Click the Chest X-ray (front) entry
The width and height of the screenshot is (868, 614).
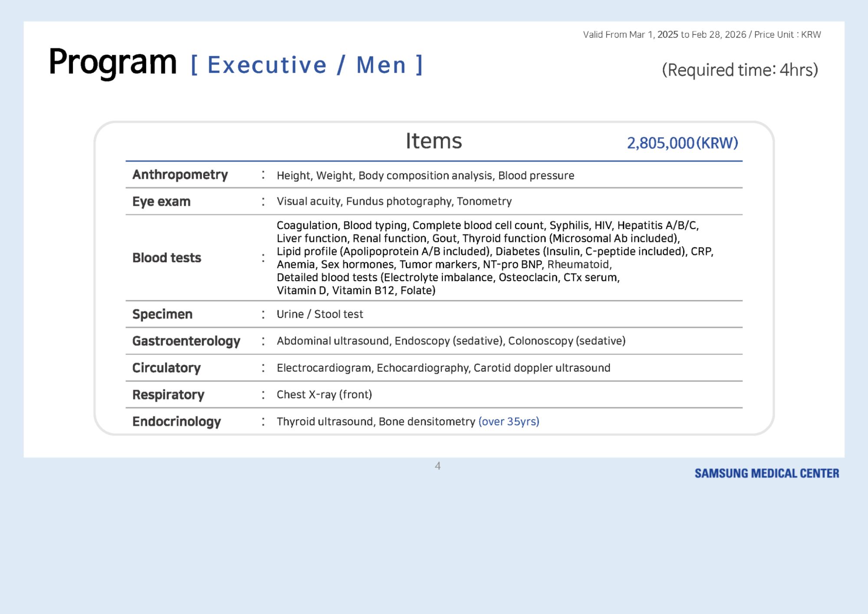pyautogui.click(x=324, y=395)
